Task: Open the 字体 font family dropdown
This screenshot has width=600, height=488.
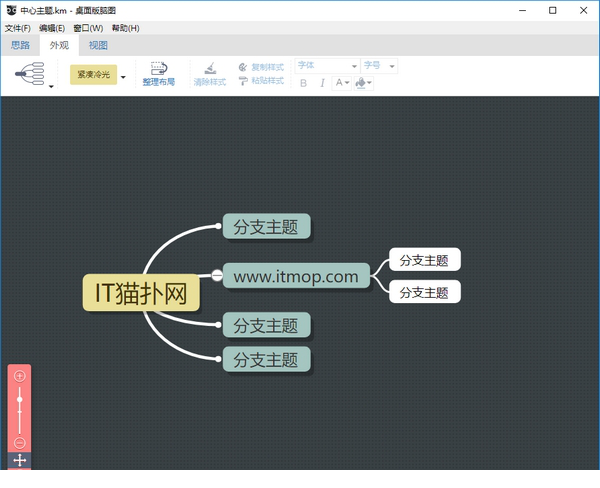Action: pyautogui.click(x=327, y=66)
